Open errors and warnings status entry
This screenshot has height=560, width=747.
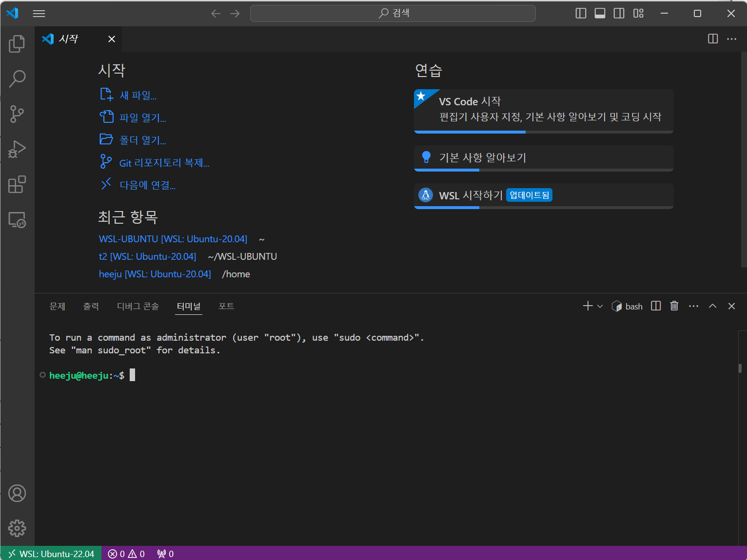(x=126, y=554)
